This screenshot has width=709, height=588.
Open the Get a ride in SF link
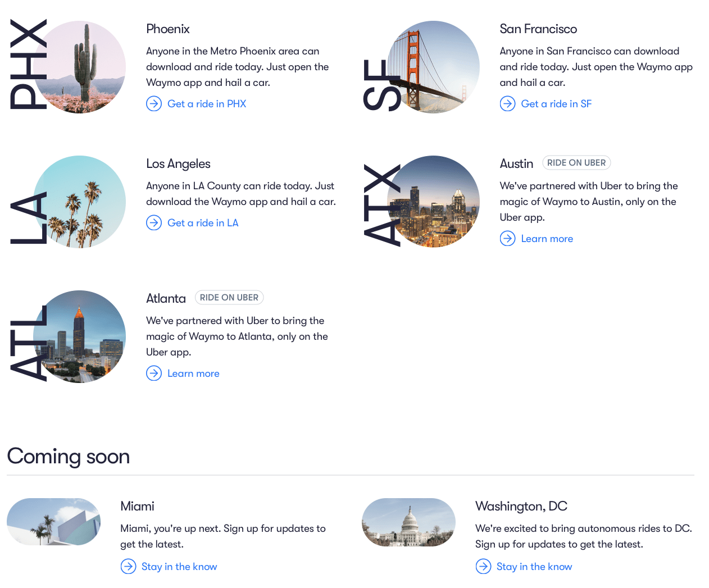556,104
